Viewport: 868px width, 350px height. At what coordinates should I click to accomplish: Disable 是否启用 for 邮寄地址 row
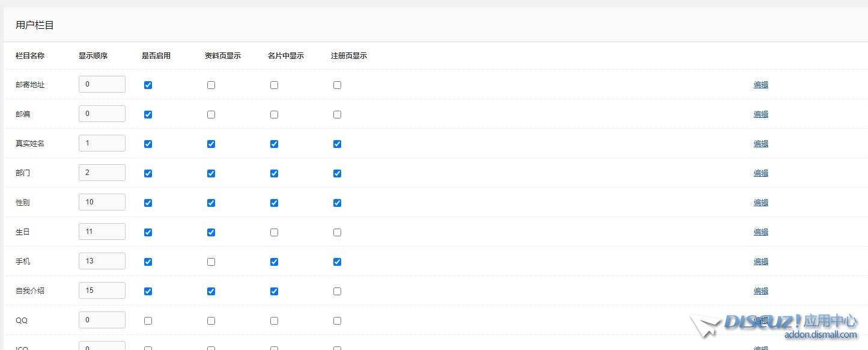148,85
